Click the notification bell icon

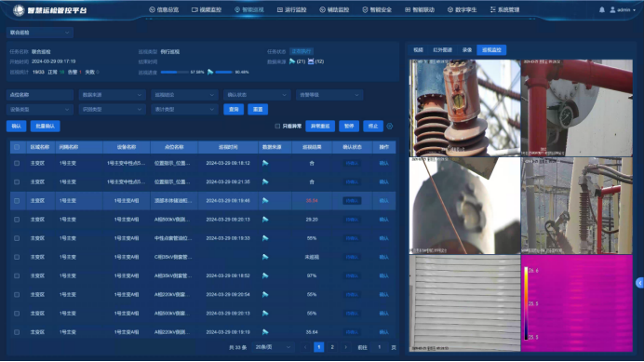[602, 9]
